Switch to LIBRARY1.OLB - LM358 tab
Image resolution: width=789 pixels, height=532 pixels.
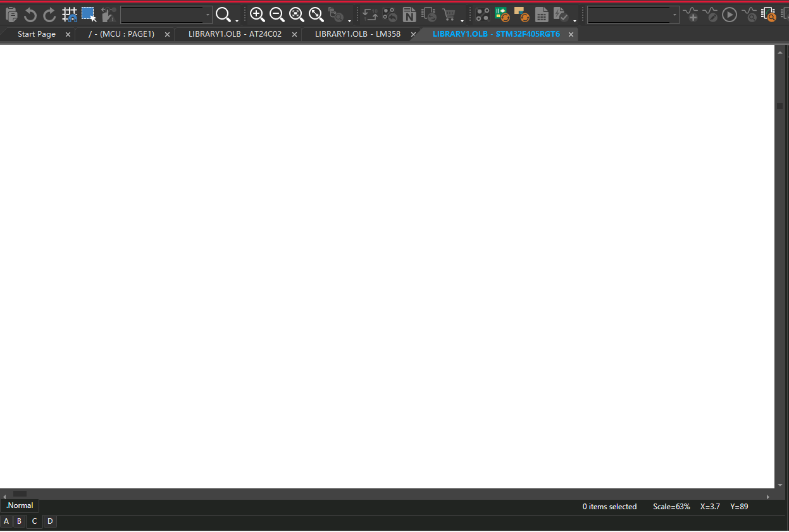[357, 34]
